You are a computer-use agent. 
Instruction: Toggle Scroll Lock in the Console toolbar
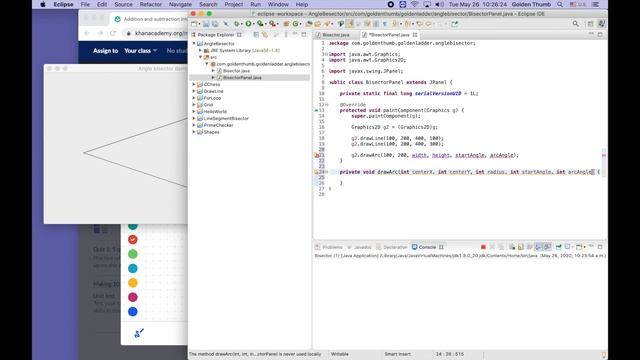click(x=520, y=247)
